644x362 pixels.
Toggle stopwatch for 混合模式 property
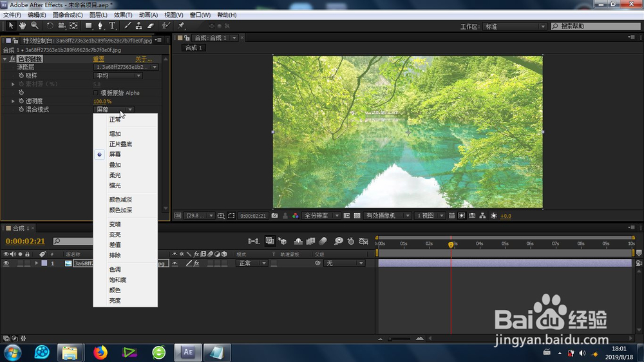coord(21,110)
